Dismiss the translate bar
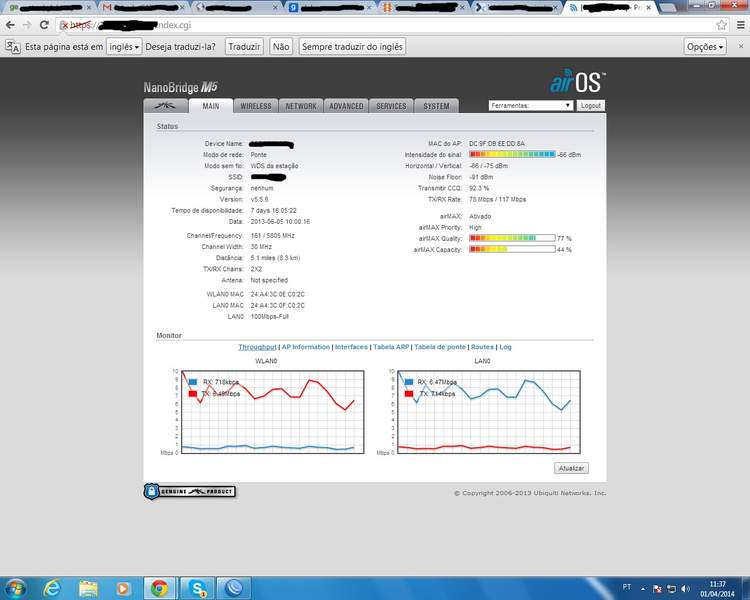Viewport: 750px width, 600px height. click(x=741, y=46)
